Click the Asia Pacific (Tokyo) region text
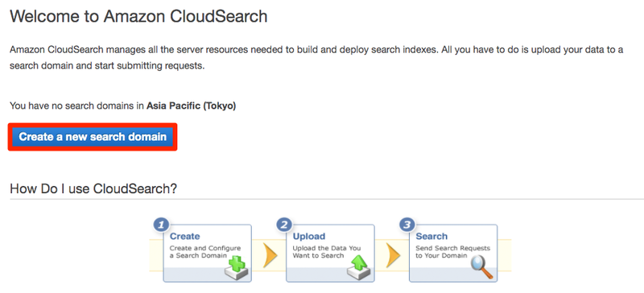 click(x=192, y=106)
